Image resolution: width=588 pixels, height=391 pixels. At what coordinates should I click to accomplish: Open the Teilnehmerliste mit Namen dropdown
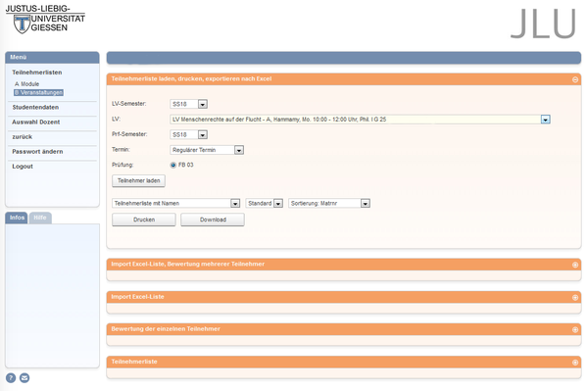pos(175,203)
